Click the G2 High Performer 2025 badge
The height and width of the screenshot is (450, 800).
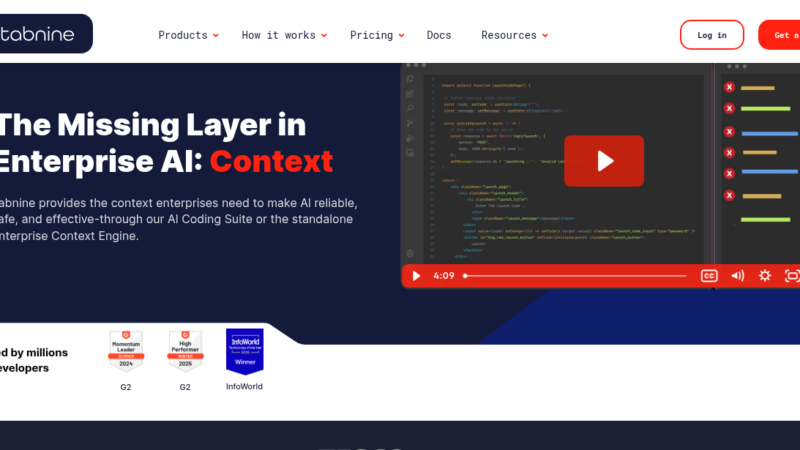tap(185, 351)
